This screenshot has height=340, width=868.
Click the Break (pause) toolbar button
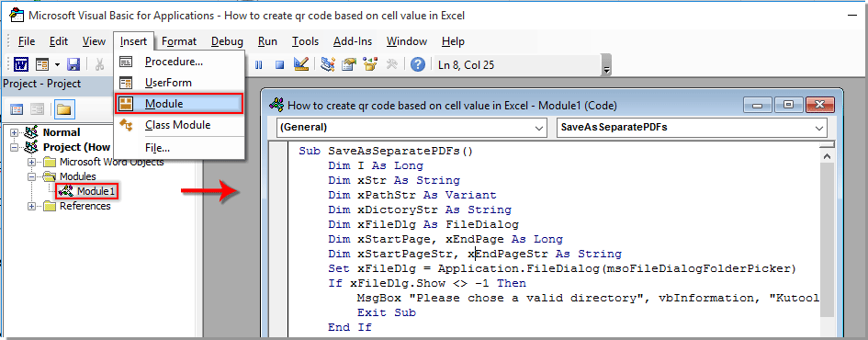258,65
